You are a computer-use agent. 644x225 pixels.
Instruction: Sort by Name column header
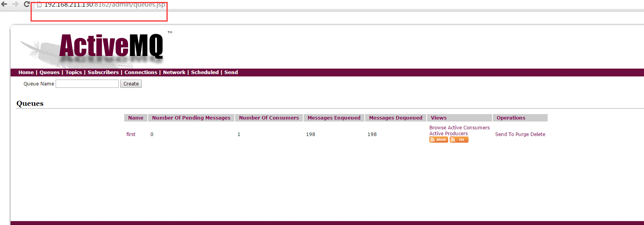(136, 118)
